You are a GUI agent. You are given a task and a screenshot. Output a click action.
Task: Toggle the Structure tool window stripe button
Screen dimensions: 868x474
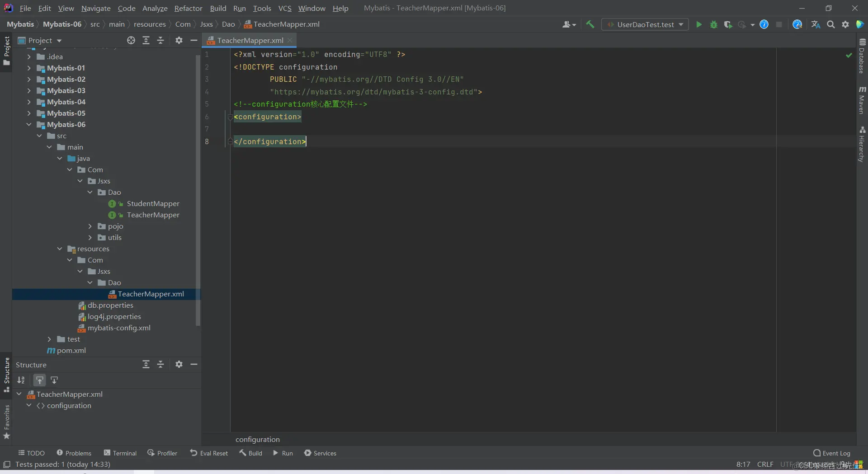(x=6, y=375)
